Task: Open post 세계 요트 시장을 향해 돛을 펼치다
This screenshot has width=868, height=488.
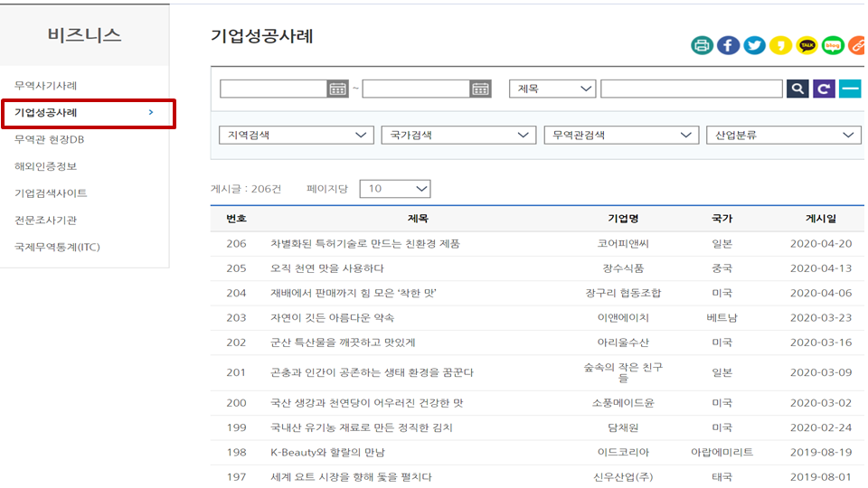Action: click(x=351, y=477)
